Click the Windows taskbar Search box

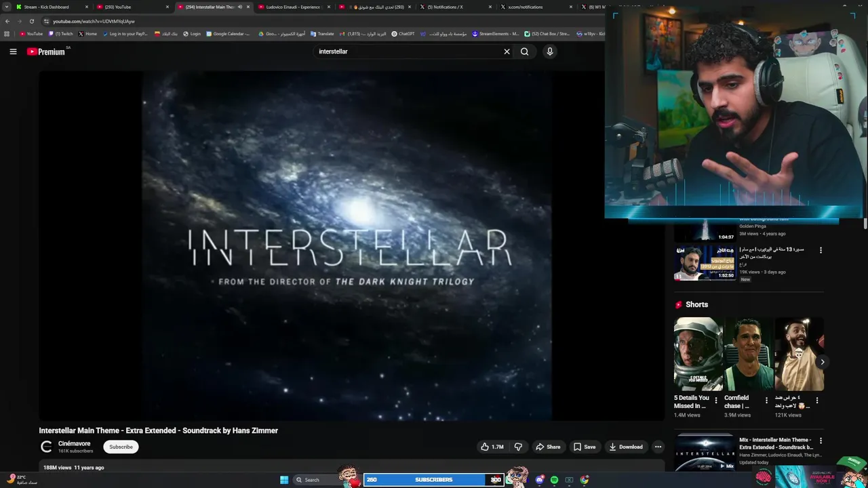317,480
